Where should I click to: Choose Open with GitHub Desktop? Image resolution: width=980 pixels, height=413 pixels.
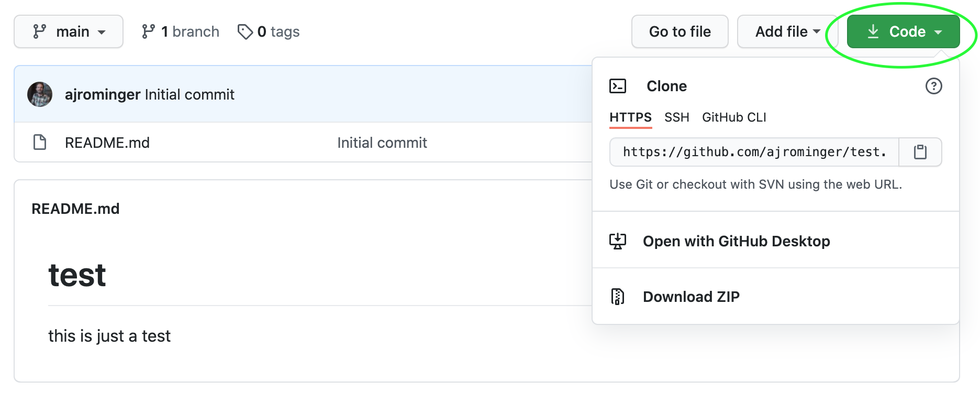pyautogui.click(x=736, y=241)
